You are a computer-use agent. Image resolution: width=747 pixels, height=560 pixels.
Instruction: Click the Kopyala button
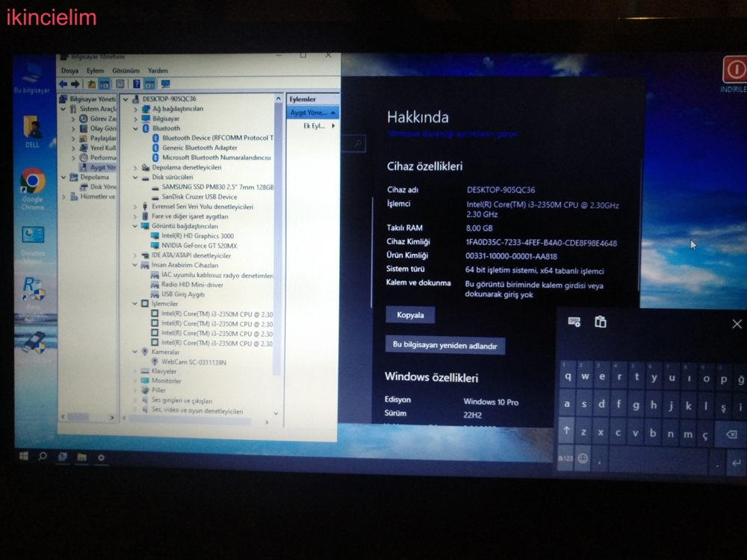pyautogui.click(x=410, y=315)
